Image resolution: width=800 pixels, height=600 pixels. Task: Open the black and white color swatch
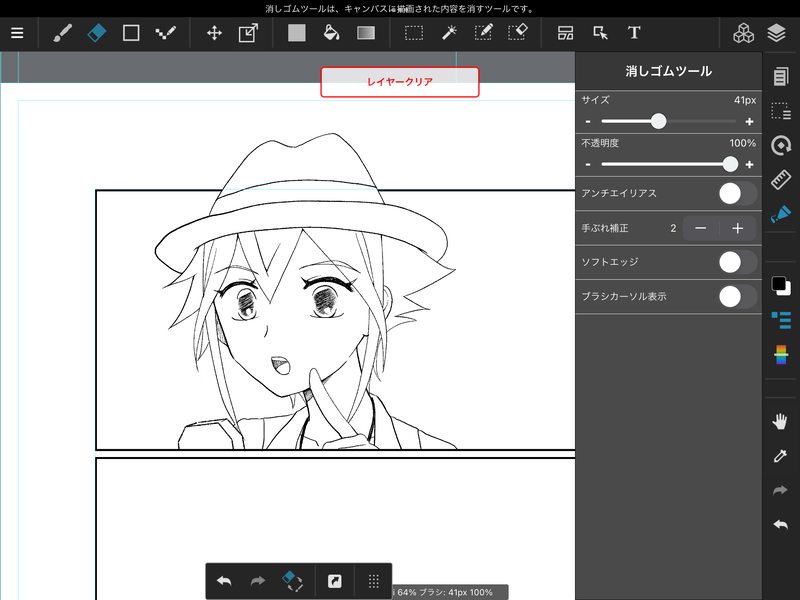(781, 286)
